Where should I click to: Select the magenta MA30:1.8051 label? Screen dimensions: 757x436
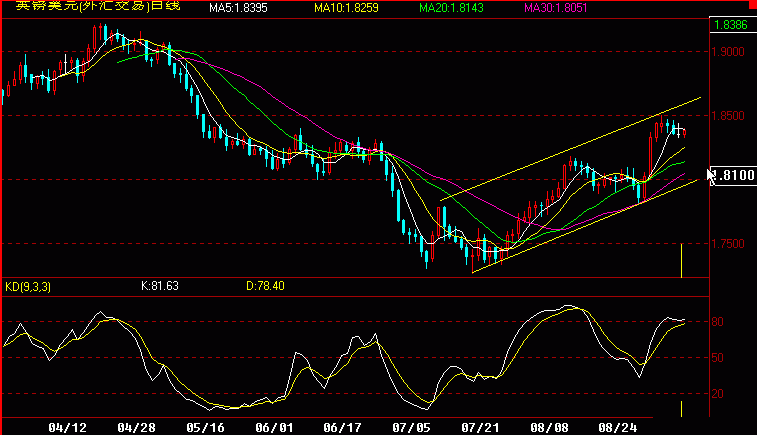(556, 8)
